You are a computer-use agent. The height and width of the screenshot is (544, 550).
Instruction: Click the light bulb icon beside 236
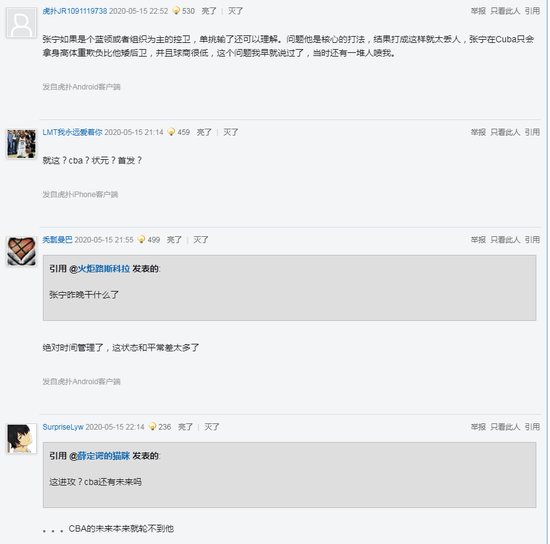153,427
